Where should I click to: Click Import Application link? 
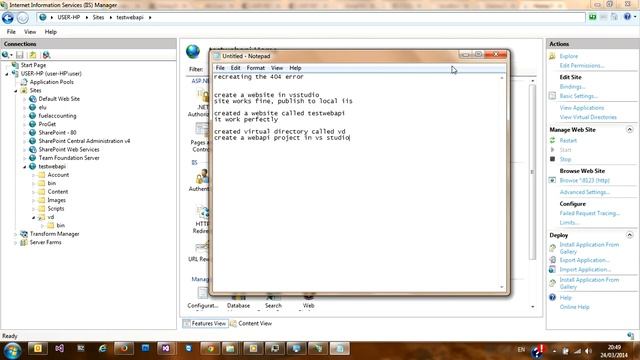point(585,270)
